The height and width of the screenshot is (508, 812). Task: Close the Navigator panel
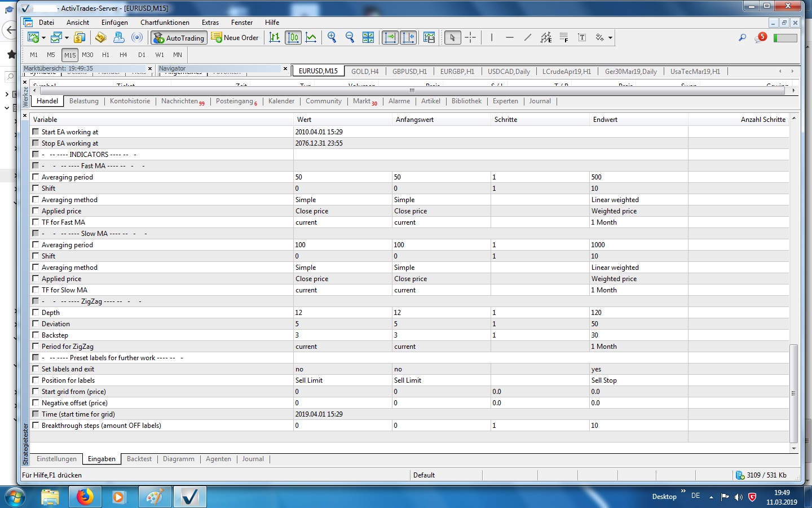285,68
